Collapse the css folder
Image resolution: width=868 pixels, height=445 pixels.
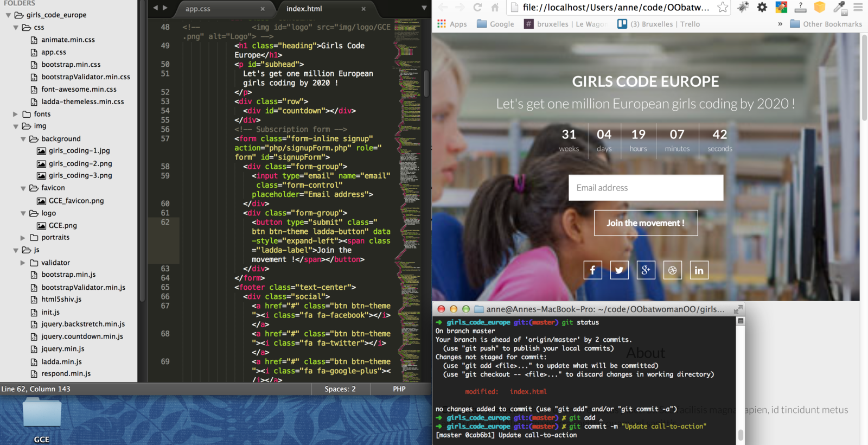point(16,27)
